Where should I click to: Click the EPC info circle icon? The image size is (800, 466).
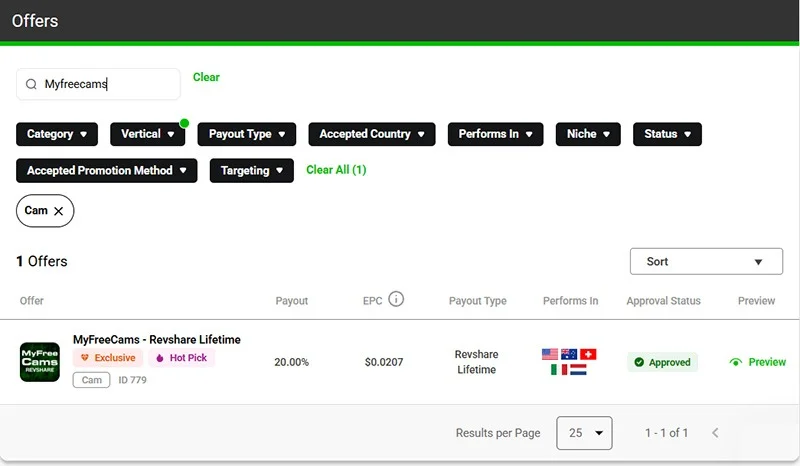396,299
